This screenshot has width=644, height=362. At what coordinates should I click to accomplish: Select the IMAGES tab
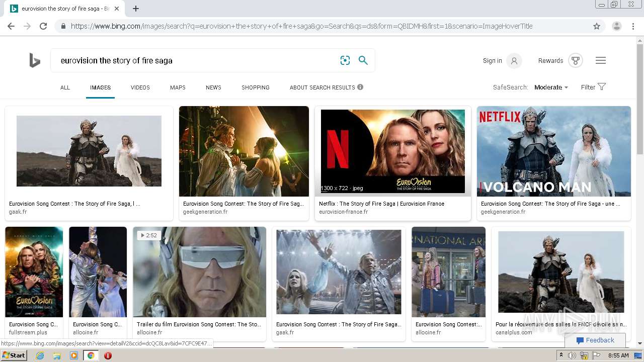100,87
